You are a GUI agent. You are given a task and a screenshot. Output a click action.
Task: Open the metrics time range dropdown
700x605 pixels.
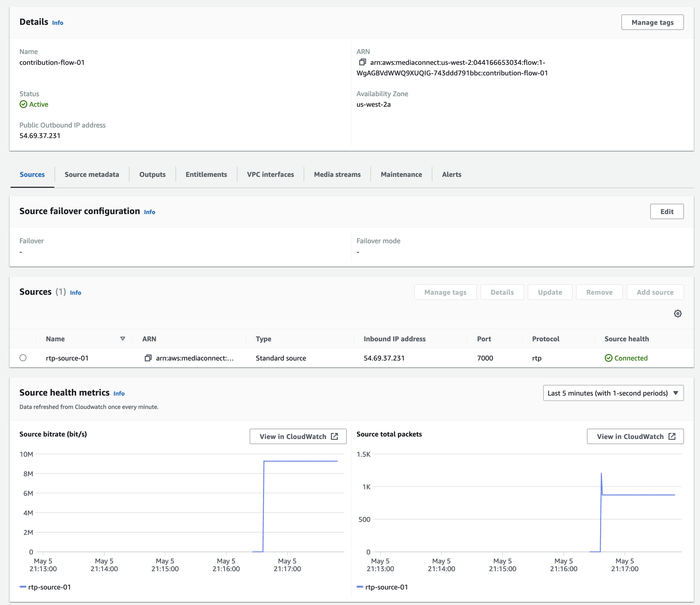coord(613,393)
